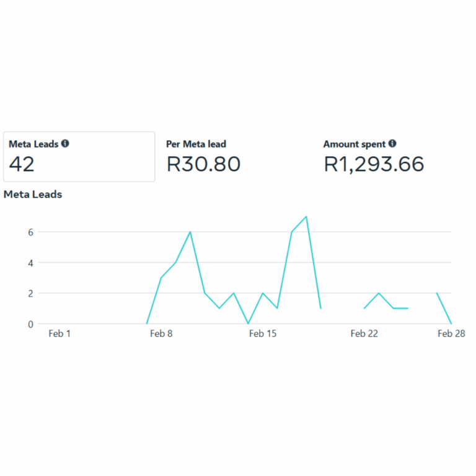The height and width of the screenshot is (476, 476).
Task: Click the R30.80 cost per lead value
Action: [x=203, y=164]
